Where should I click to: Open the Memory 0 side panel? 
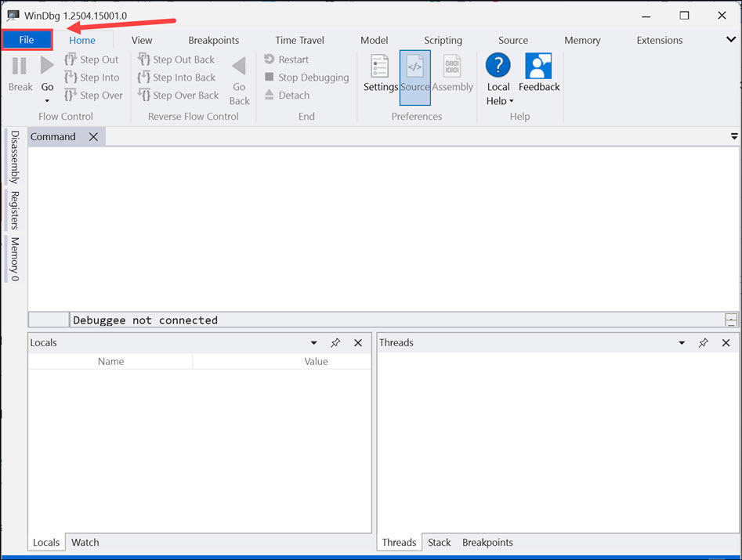point(15,259)
